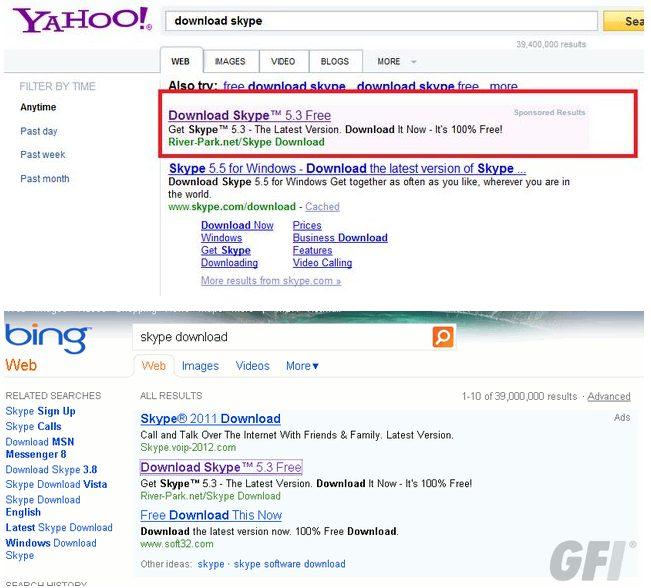Click related search 'Skype Calls'
Image resolution: width=651 pixels, height=588 pixels.
(33, 426)
